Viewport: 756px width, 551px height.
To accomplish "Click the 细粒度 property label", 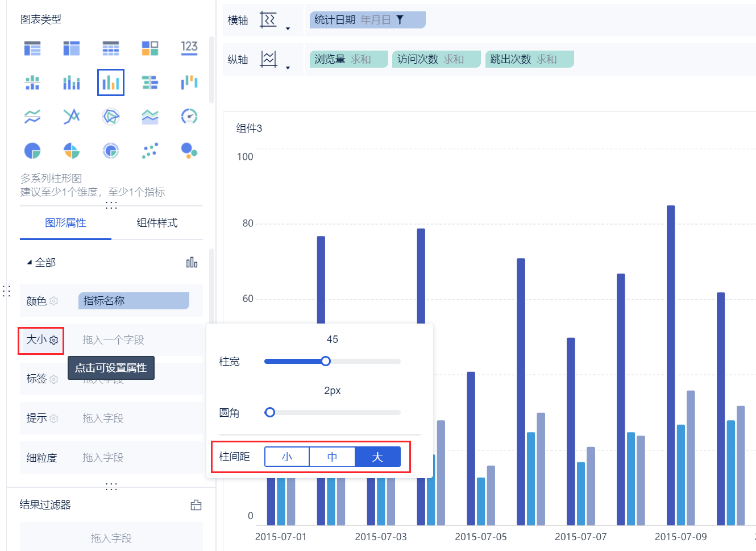I will coord(42,458).
